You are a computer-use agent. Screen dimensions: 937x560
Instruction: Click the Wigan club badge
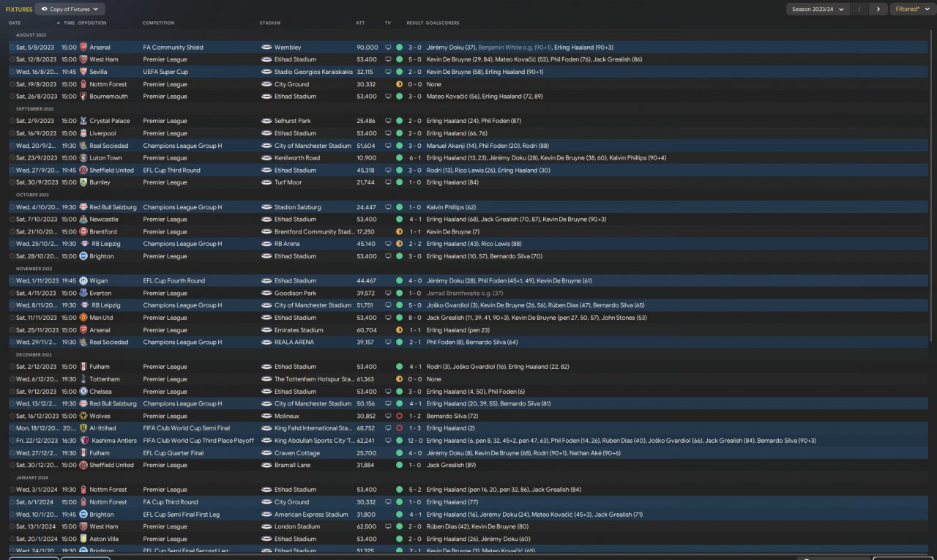click(x=83, y=280)
